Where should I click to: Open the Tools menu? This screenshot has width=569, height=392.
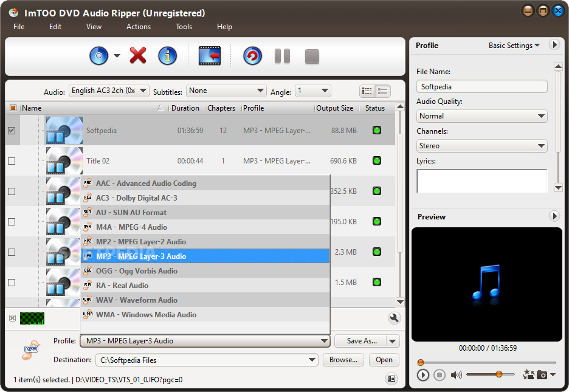[184, 27]
